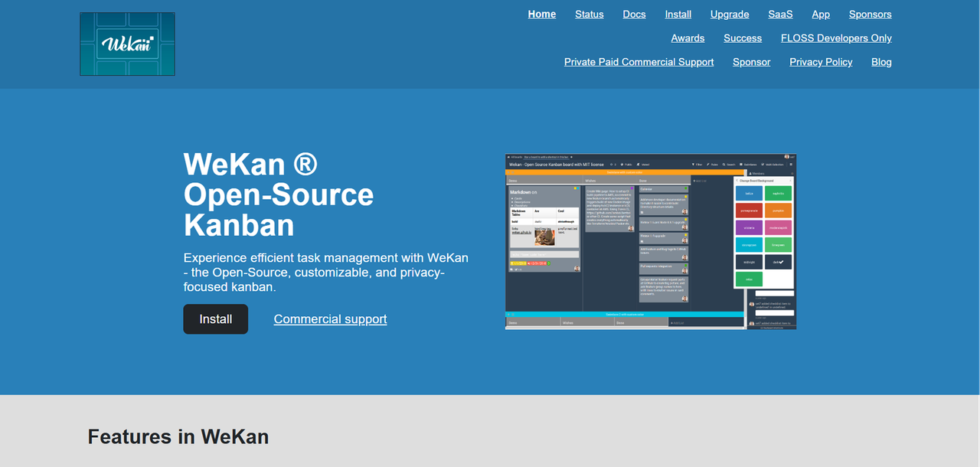
Task: Open the Upgrade nav link
Action: pos(730,14)
